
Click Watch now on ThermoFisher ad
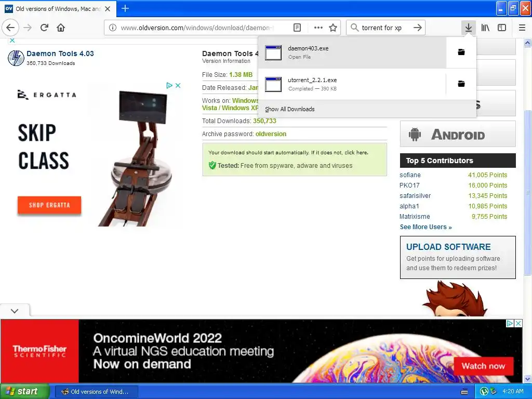(x=483, y=366)
